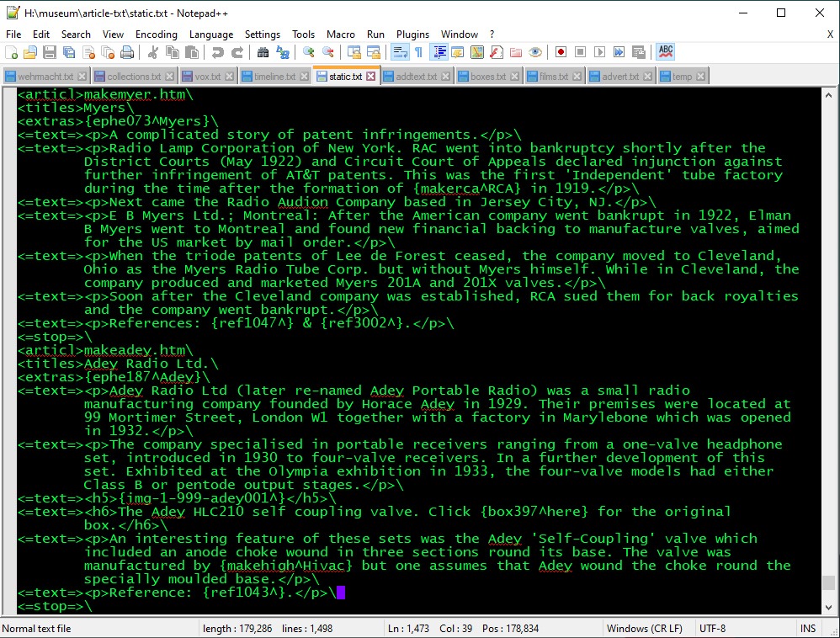This screenshot has height=638, width=840.
Task: Click the Close All documents toolbar icon
Action: [108, 52]
